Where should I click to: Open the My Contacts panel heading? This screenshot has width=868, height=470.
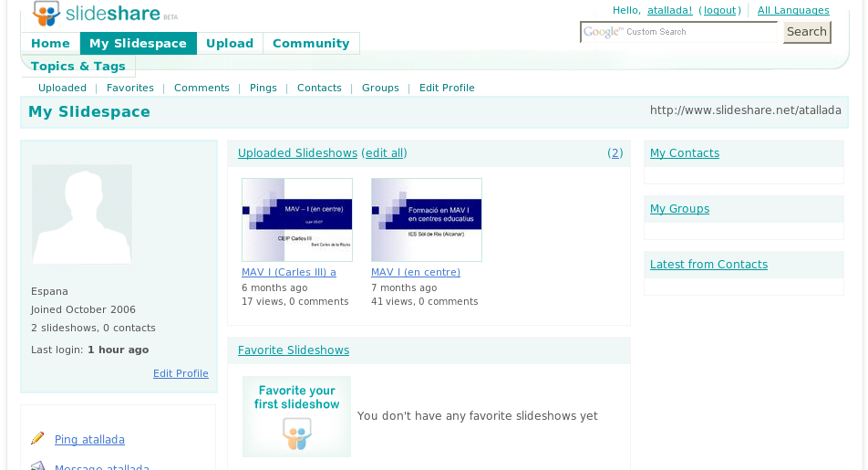coord(684,153)
